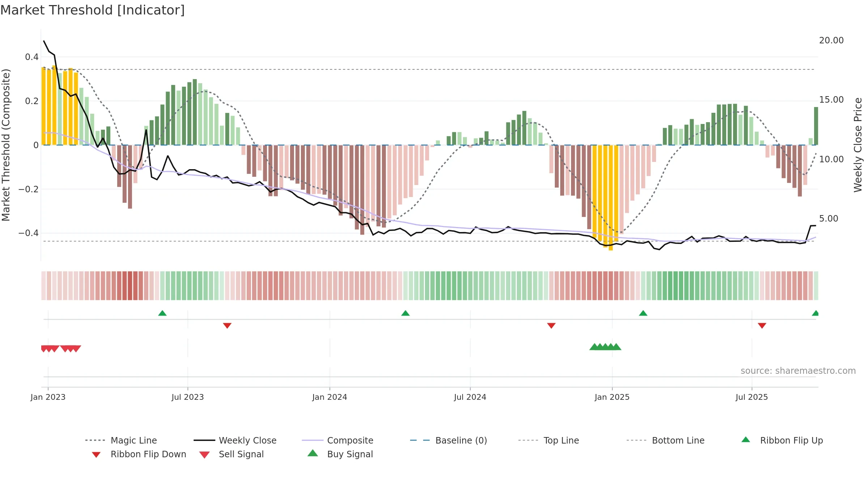
Task: Toggle the Ribbon Flip Up legend entry
Action: point(782,440)
